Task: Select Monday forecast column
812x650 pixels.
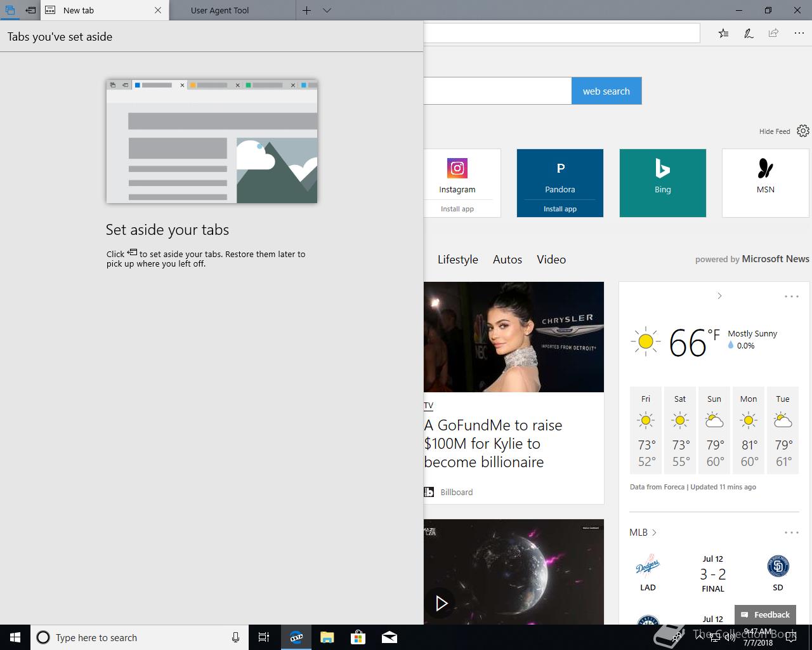Action: click(x=749, y=430)
